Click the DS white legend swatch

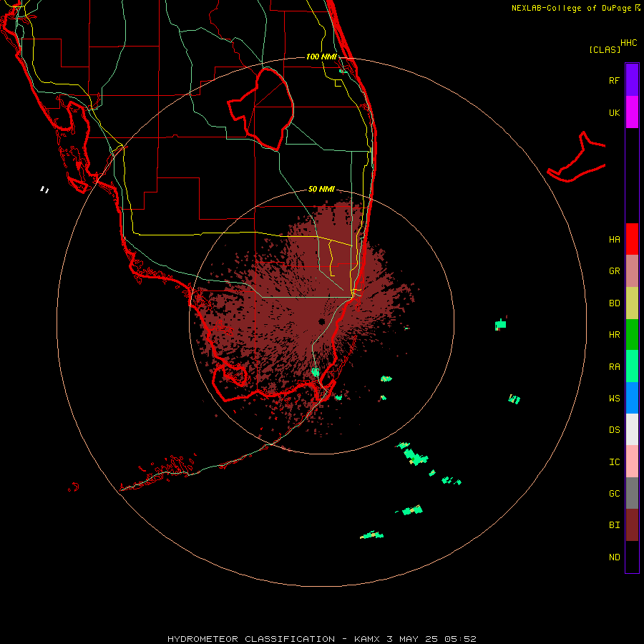pyautogui.click(x=632, y=429)
